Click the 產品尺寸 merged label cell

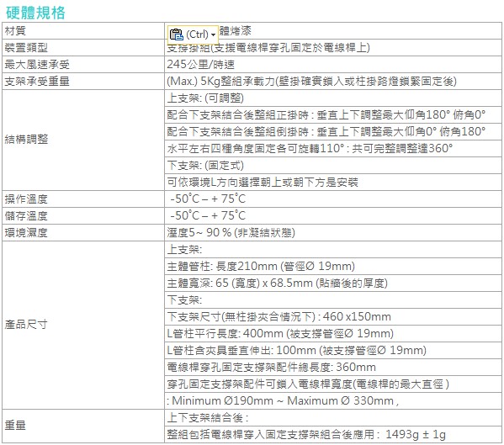(x=83, y=325)
